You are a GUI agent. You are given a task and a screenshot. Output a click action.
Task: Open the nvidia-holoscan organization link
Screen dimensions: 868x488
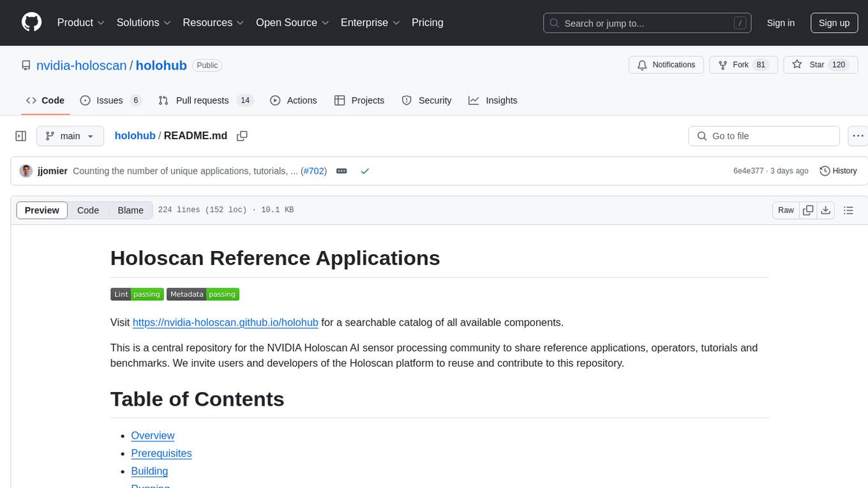coord(82,65)
